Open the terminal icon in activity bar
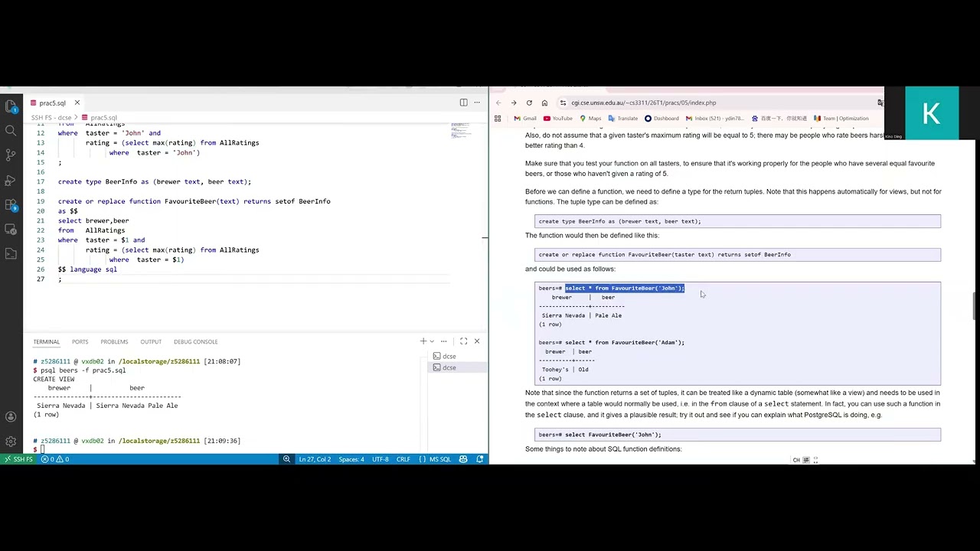 [11, 253]
